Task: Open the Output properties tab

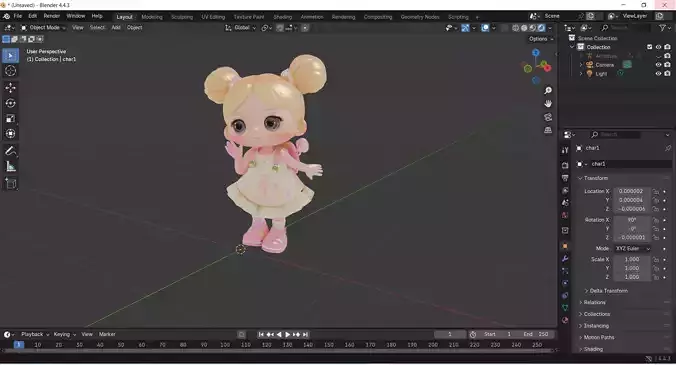Action: 565,178
